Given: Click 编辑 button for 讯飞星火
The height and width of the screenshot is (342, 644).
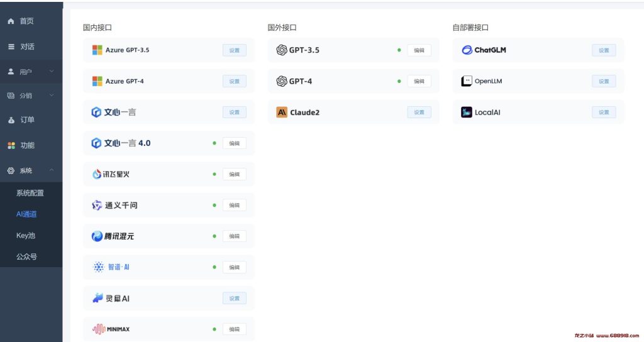Looking at the screenshot, I should coord(235,174).
